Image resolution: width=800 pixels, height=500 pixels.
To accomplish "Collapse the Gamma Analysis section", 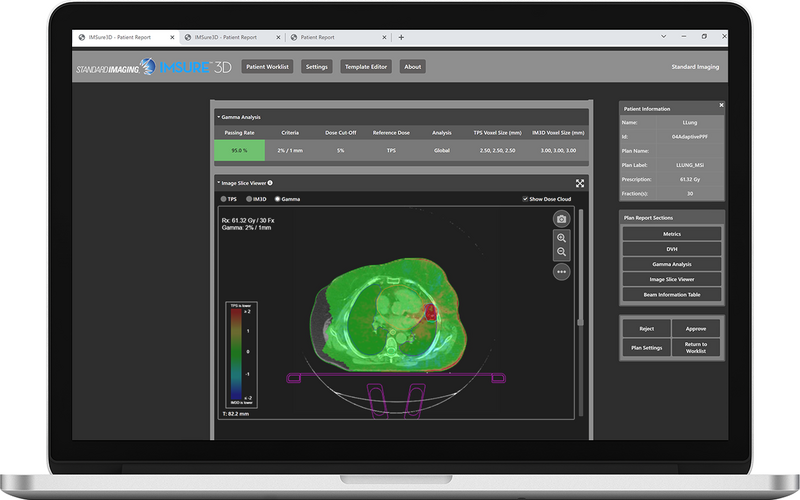I will [218, 117].
